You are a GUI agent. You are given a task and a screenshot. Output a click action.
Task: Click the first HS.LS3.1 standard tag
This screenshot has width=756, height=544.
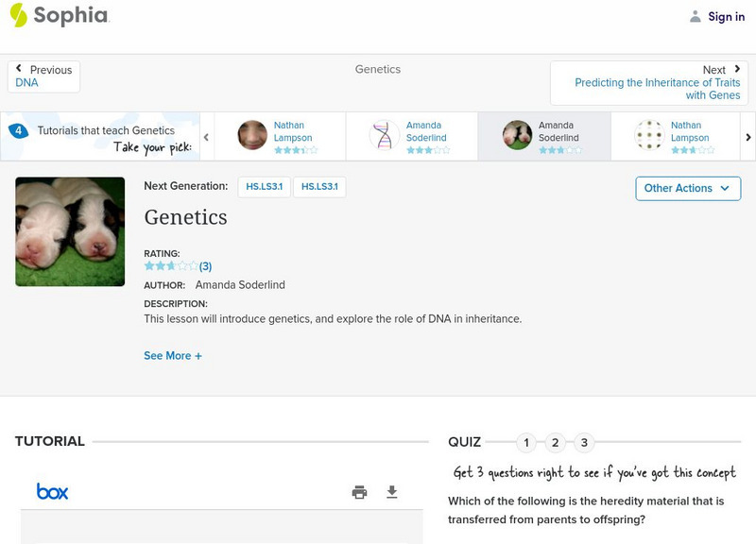264,187
